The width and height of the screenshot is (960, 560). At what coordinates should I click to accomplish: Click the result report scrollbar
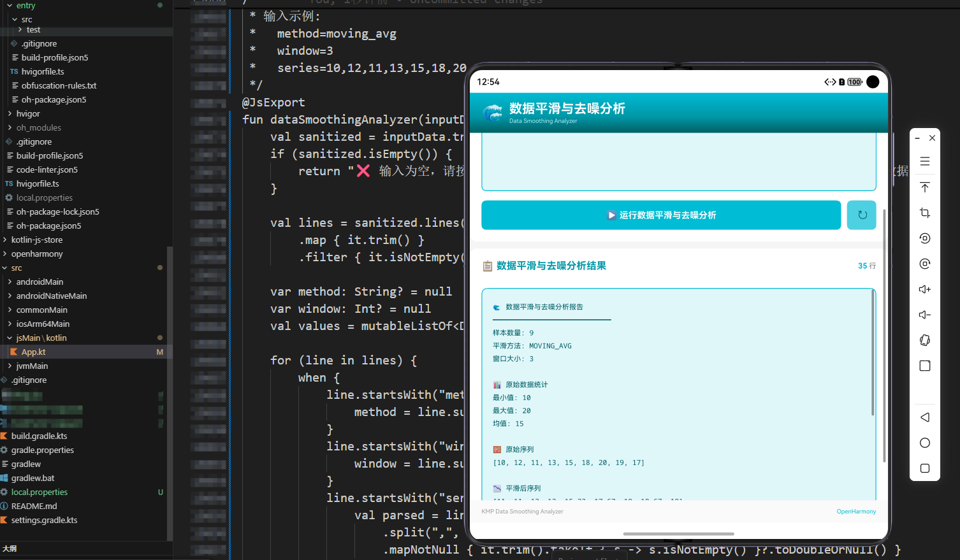click(873, 354)
